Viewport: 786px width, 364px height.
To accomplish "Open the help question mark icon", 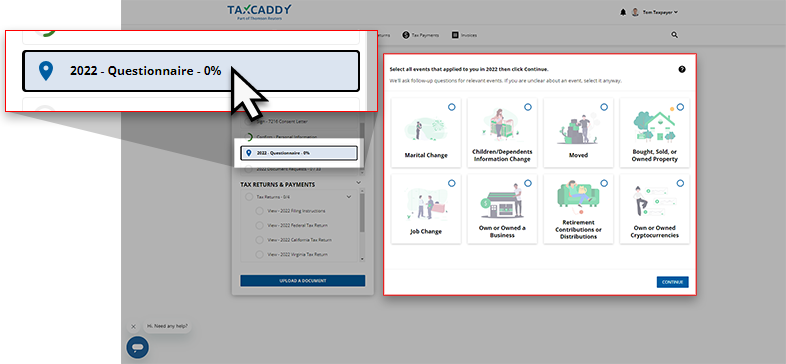I will pos(682,69).
